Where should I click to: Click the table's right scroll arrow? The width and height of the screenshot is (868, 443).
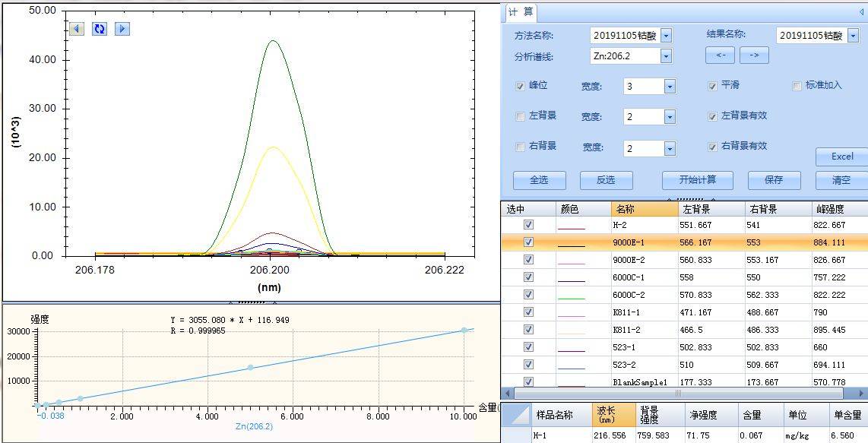(x=862, y=394)
